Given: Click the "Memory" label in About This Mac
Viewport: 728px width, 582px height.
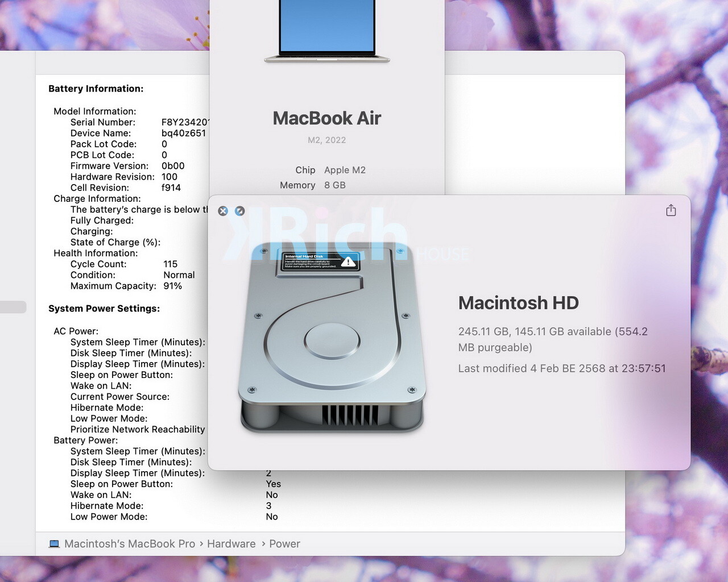Looking at the screenshot, I should (297, 185).
